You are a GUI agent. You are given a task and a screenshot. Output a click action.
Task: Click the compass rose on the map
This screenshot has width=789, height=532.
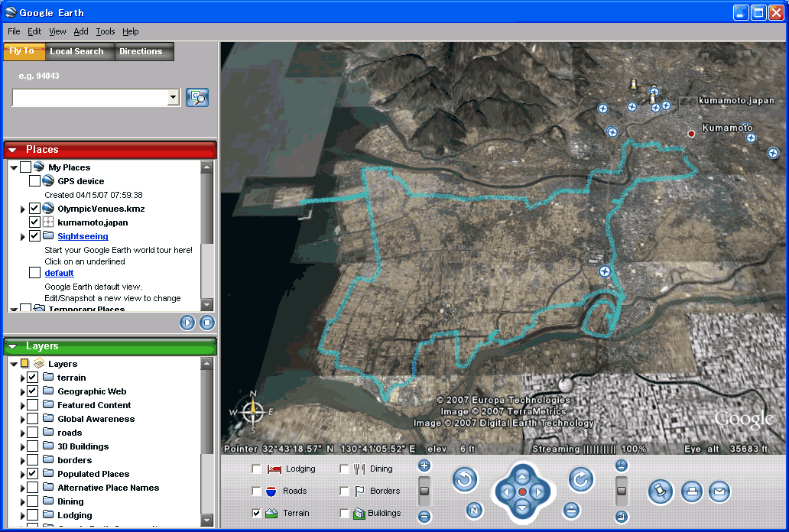click(252, 412)
